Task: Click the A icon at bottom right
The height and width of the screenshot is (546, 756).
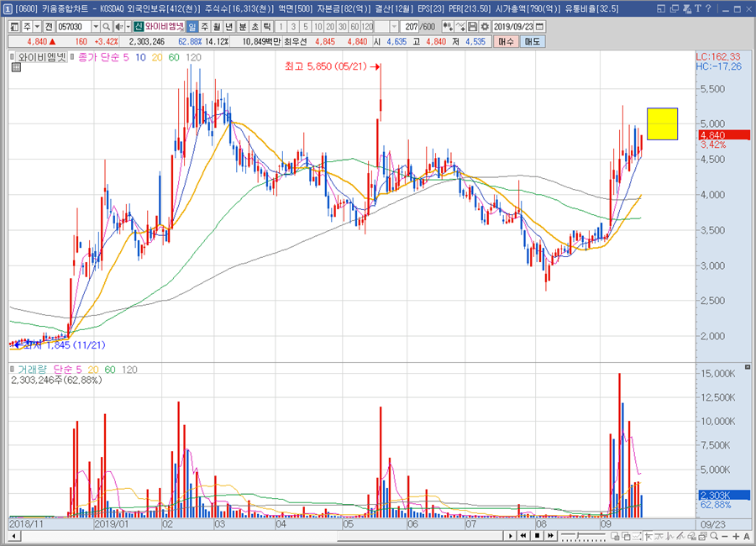Action: [x=747, y=536]
